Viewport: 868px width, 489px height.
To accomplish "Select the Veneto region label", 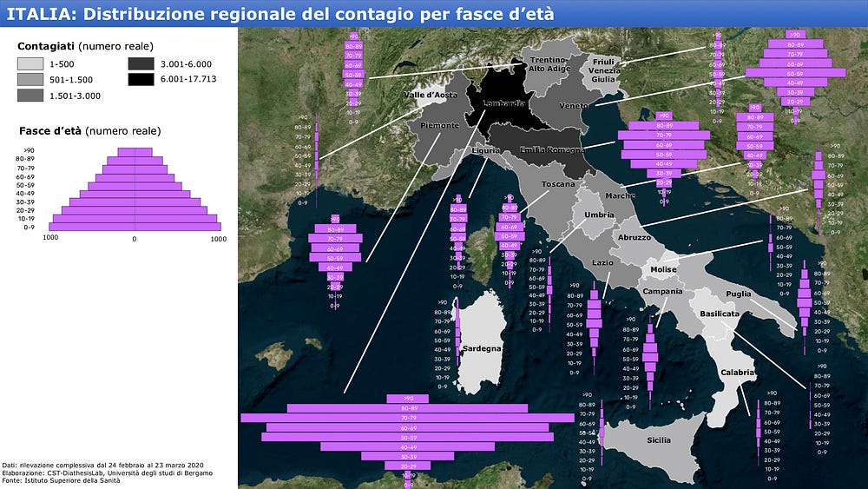I will click(x=574, y=106).
